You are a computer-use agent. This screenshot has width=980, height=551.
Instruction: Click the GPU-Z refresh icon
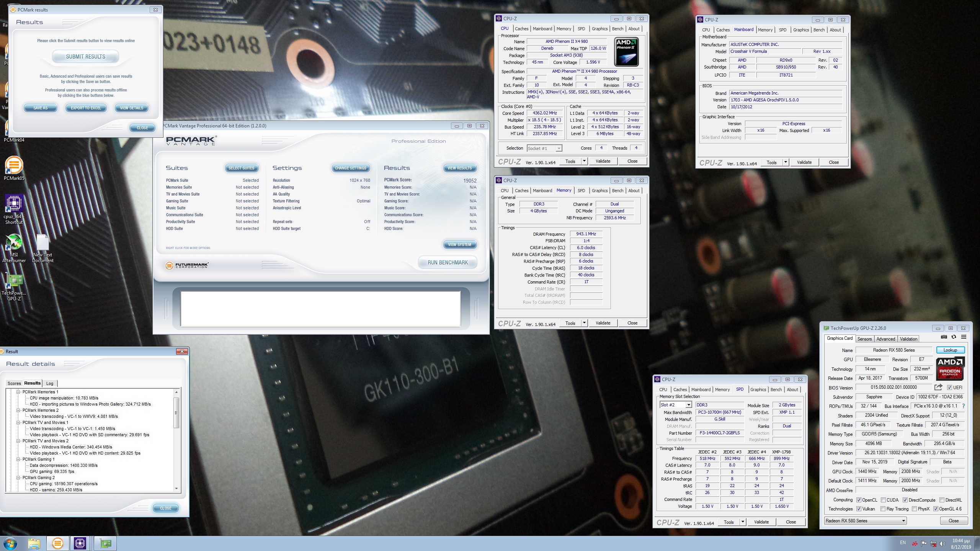pos(954,337)
